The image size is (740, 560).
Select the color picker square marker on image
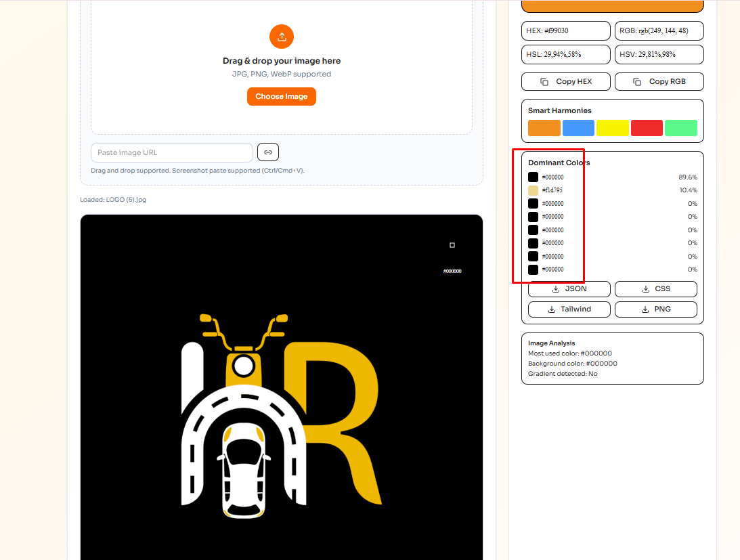(452, 245)
